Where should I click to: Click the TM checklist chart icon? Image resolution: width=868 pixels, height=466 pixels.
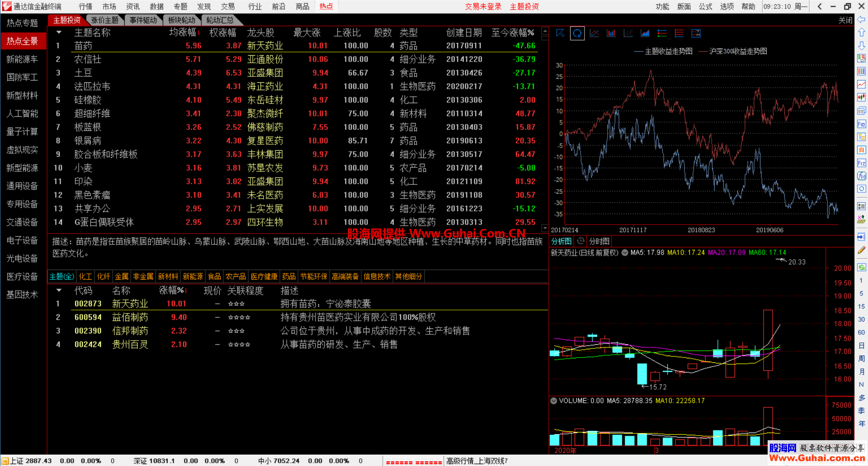[696, 33]
